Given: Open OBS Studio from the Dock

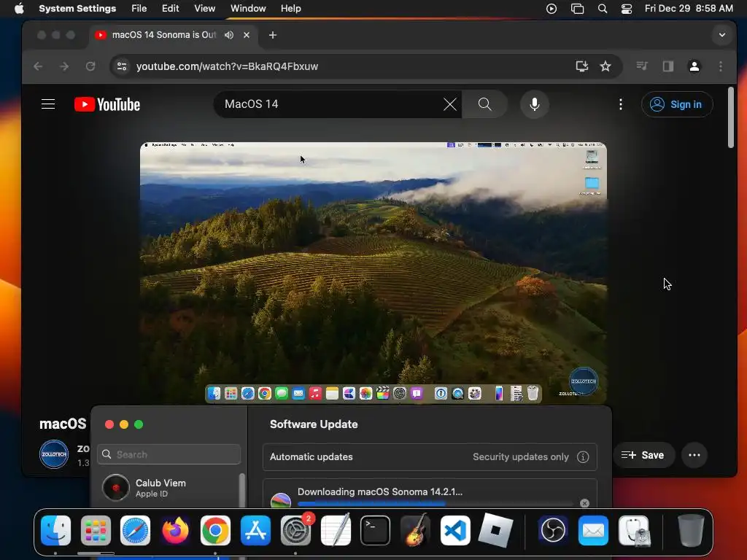Looking at the screenshot, I should pos(553,531).
